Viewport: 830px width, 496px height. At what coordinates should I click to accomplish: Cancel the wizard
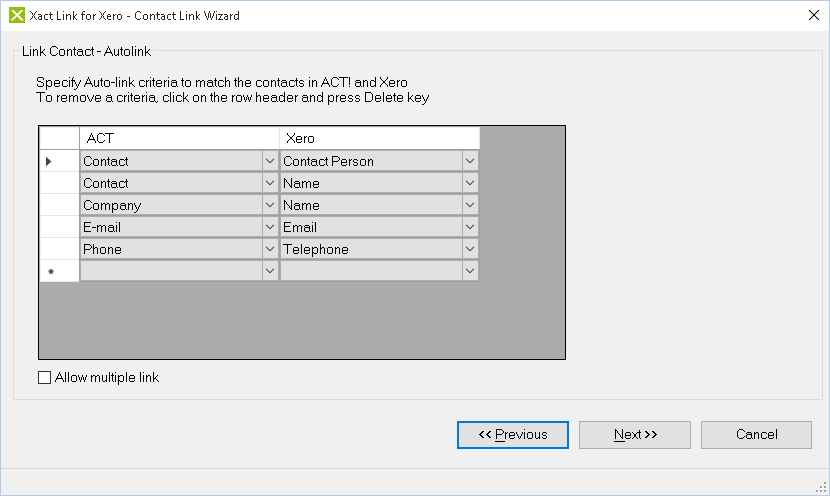(756, 435)
